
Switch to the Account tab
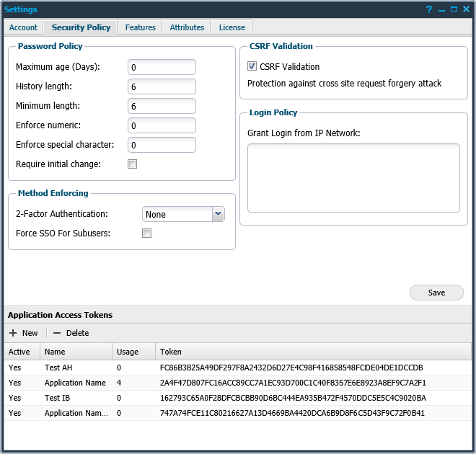(24, 27)
